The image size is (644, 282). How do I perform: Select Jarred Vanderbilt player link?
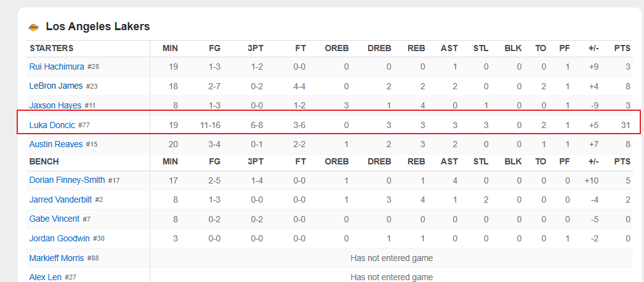(60, 199)
